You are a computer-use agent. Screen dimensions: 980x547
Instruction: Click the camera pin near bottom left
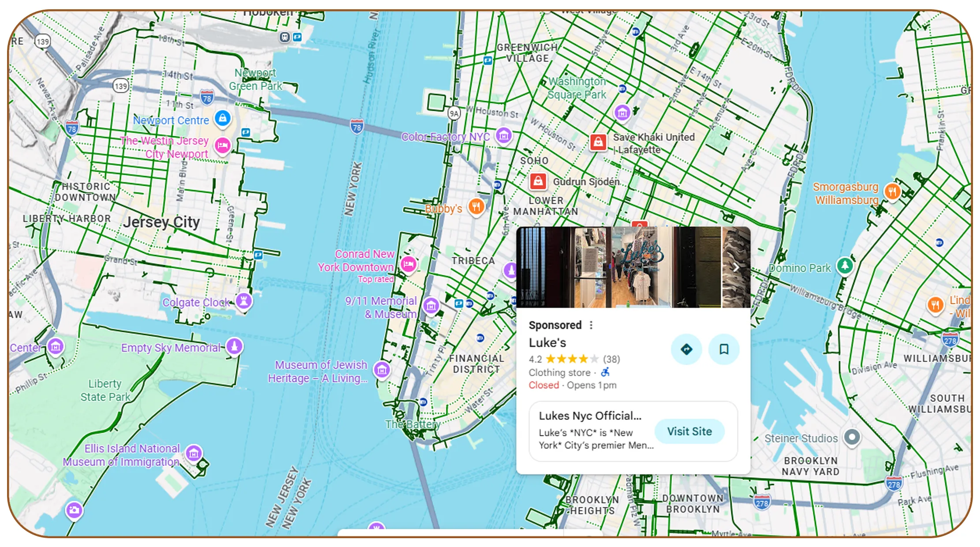click(74, 511)
